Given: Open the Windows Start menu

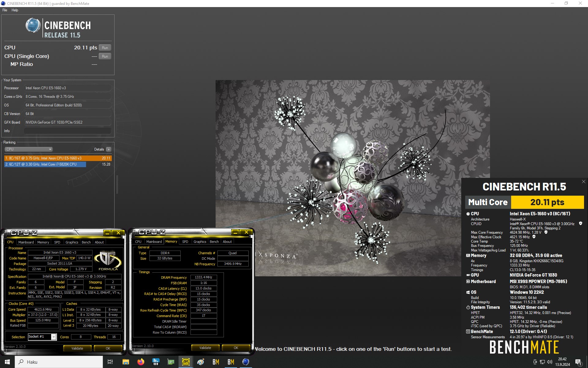Looking at the screenshot, I should (7, 362).
